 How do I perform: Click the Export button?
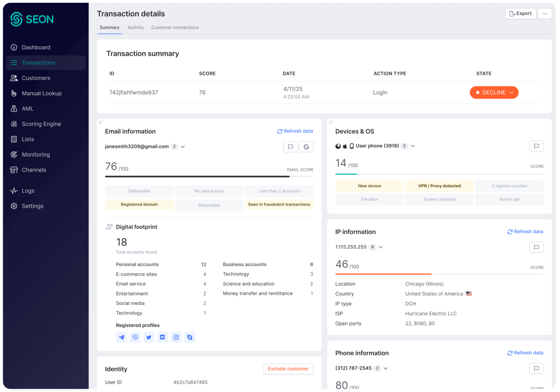[520, 14]
